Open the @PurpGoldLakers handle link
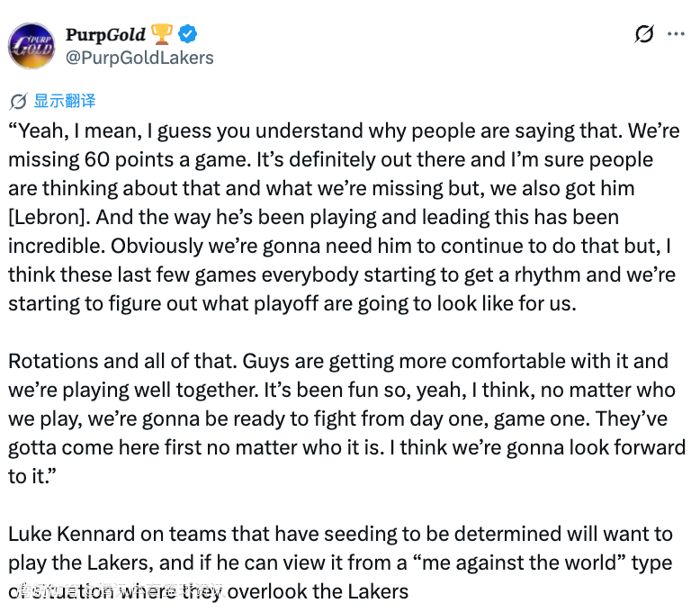This screenshot has height=612, width=700. pyautogui.click(x=139, y=58)
